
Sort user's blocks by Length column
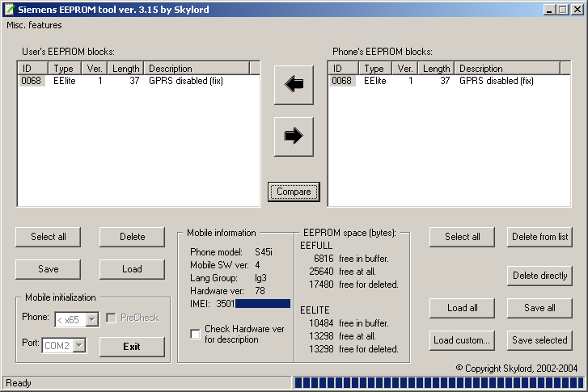[x=125, y=69]
